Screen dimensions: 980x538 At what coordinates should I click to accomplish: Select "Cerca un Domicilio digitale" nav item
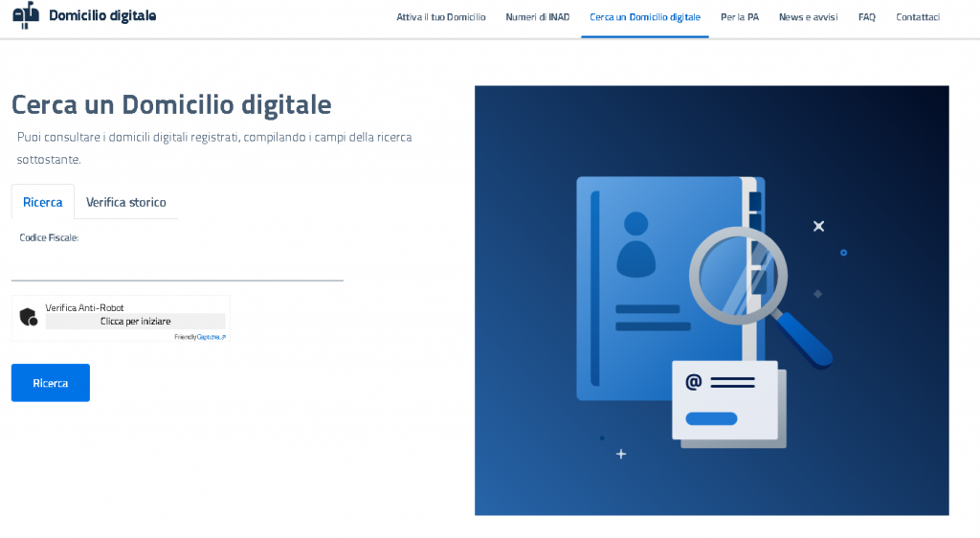click(x=645, y=17)
